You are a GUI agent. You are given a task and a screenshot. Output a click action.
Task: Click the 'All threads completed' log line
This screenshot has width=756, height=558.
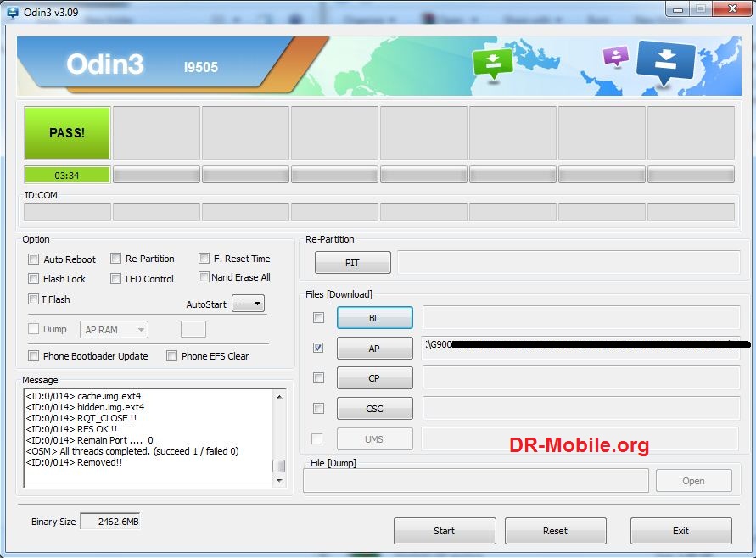pos(132,451)
